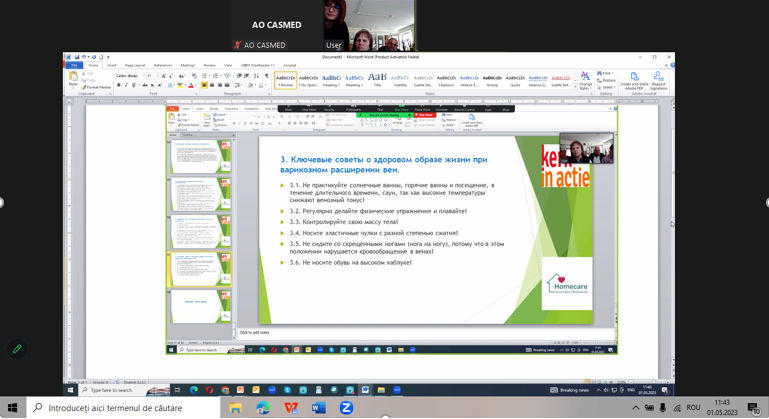Open the File tab in Word
This screenshot has width=769, height=419.
[x=74, y=65]
